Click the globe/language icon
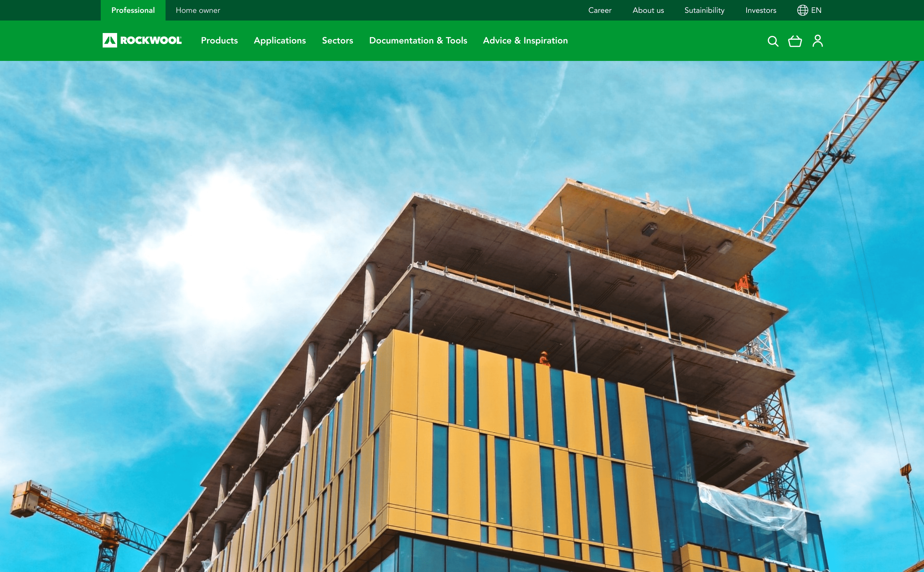The image size is (924, 572). [x=802, y=10]
